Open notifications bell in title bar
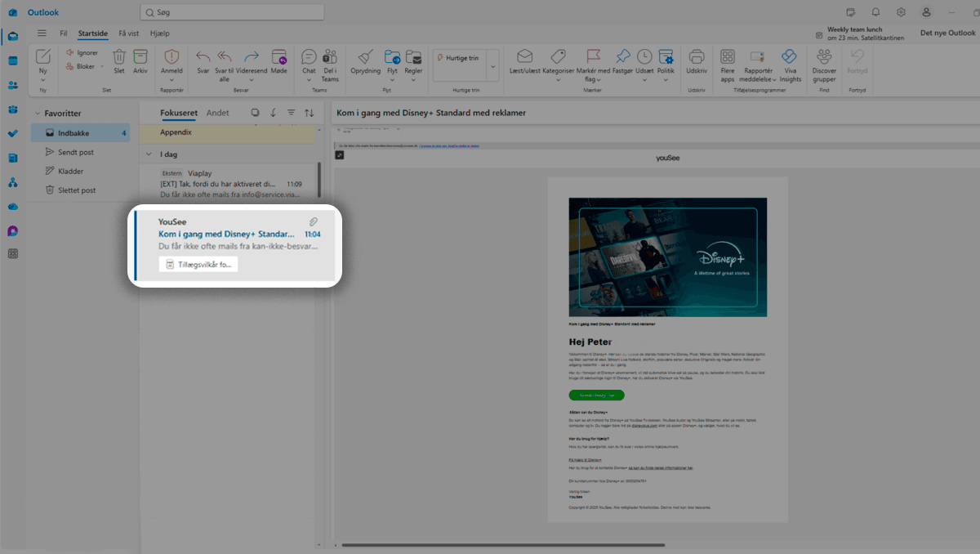Screen dimensions: 980x554 tap(875, 12)
